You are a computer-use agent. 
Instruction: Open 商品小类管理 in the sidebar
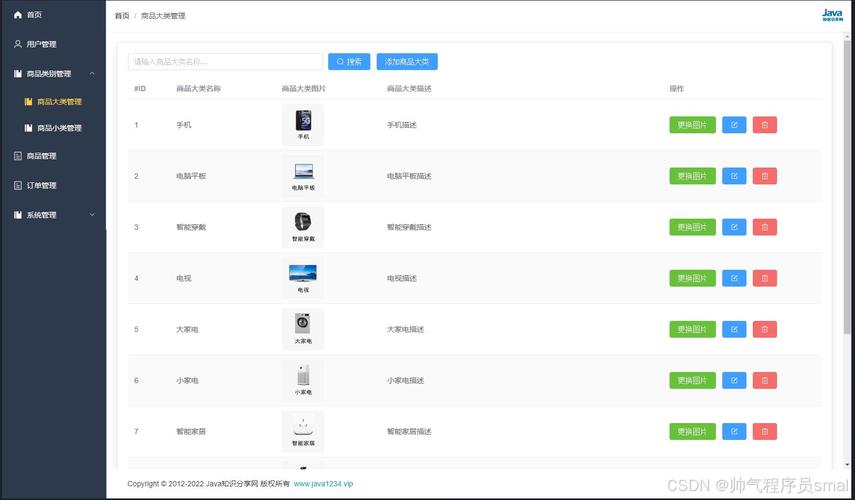[x=53, y=128]
